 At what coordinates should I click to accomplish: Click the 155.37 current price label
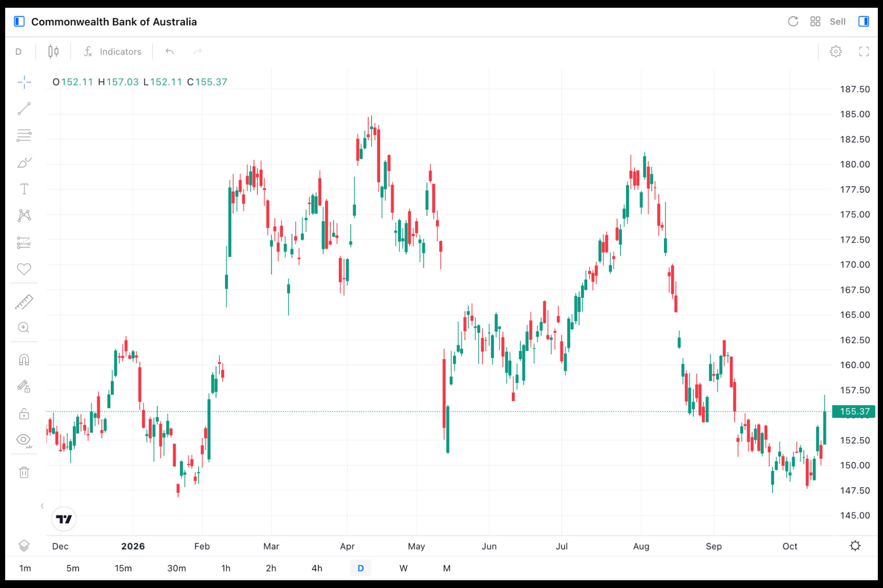853,411
